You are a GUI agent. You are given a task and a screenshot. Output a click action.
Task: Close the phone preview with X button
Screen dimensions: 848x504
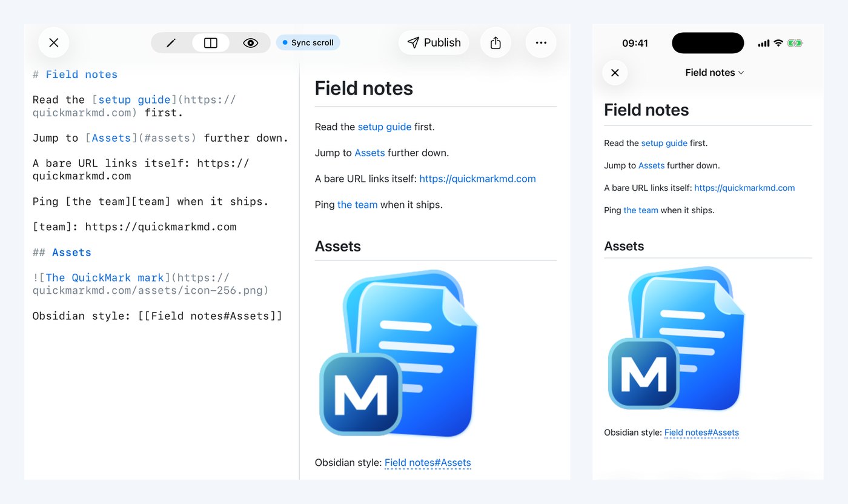(x=615, y=73)
